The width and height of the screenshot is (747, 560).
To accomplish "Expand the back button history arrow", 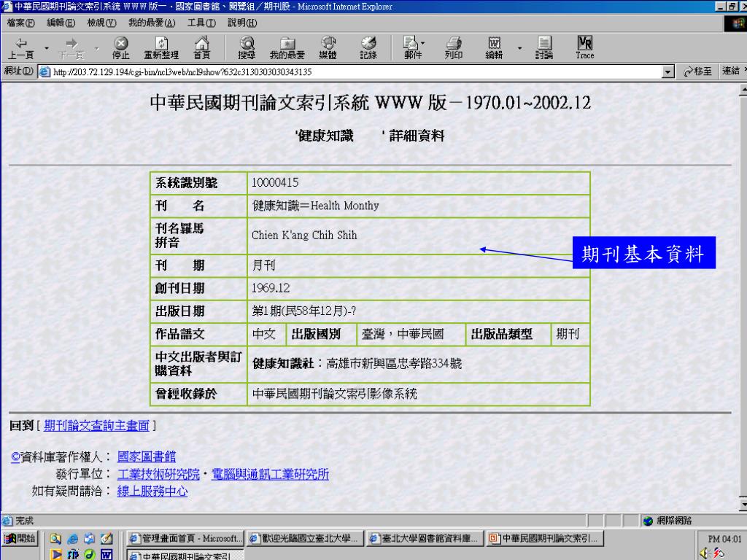I will [46, 48].
